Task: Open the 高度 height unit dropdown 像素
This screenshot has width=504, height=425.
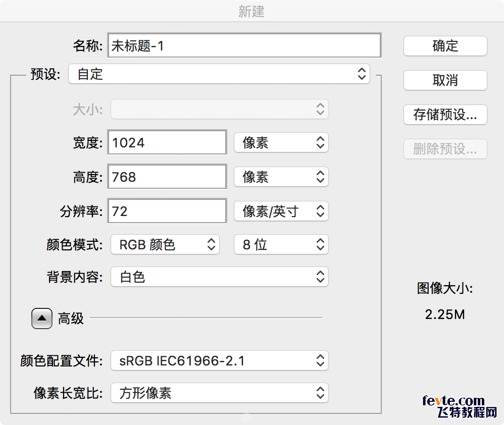Action: pyautogui.click(x=281, y=177)
